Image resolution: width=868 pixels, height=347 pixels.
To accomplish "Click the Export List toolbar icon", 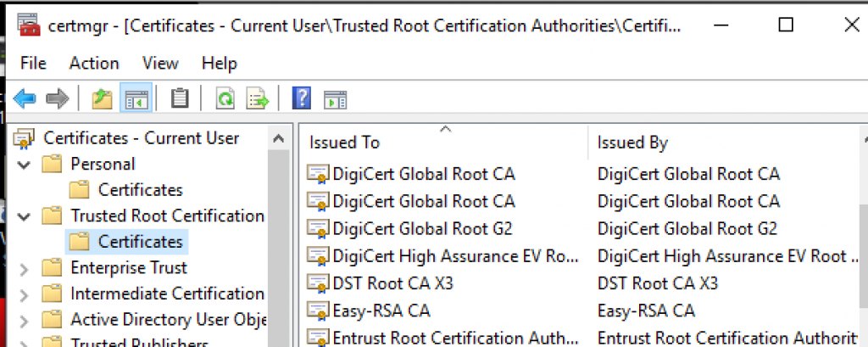I will 257,99.
